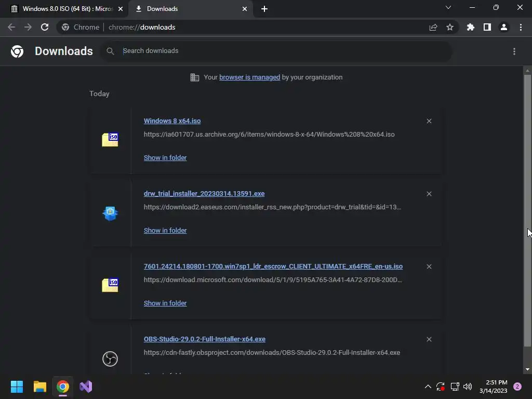The image size is (532, 399).
Task: Open the profile avatar menu
Action: tap(504, 27)
